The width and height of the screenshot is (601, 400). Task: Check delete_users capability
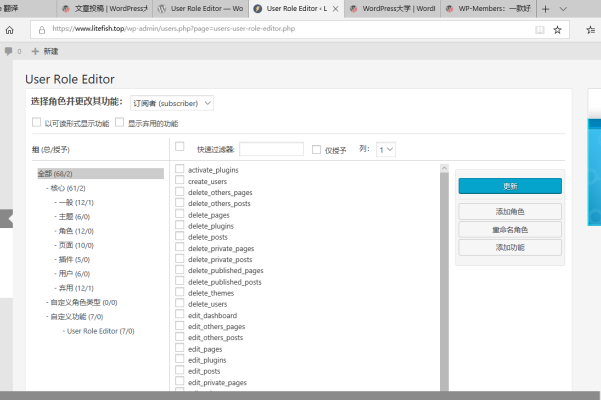click(x=179, y=303)
